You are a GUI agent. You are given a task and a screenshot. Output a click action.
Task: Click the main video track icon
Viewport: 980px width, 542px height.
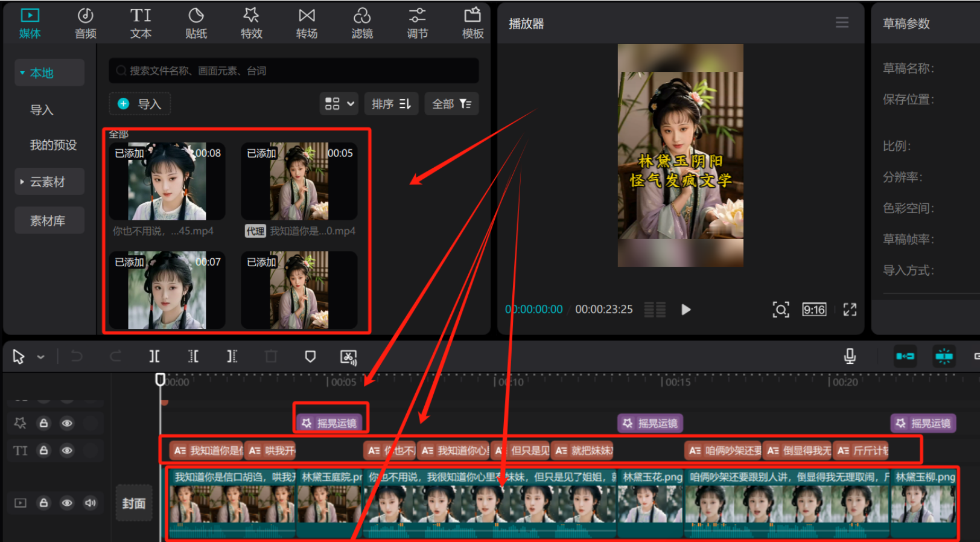[x=21, y=503]
